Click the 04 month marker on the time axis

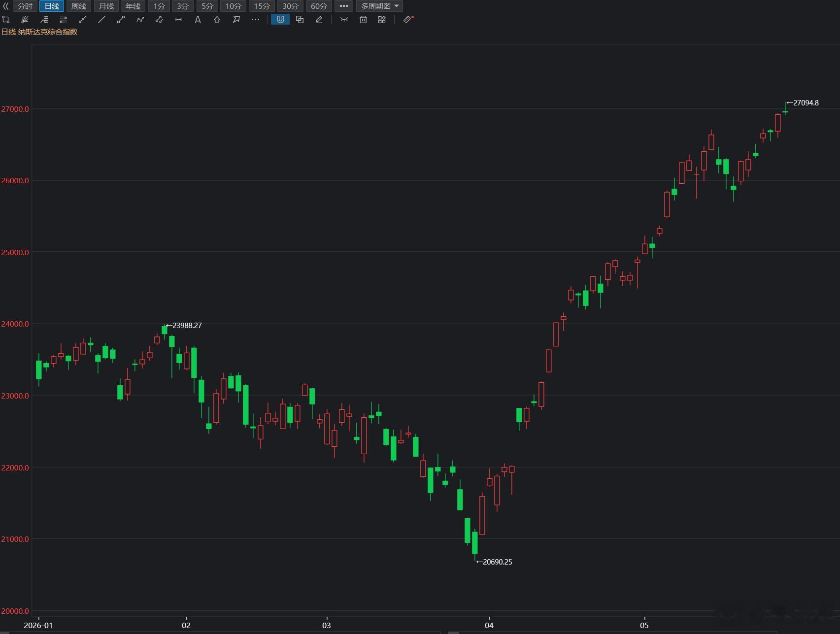489,626
